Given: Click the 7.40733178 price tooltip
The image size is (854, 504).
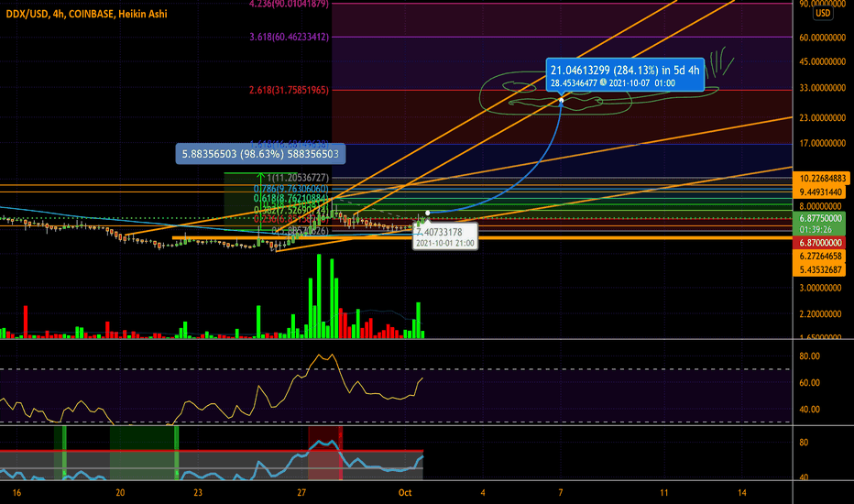Looking at the screenshot, I should point(439,232).
